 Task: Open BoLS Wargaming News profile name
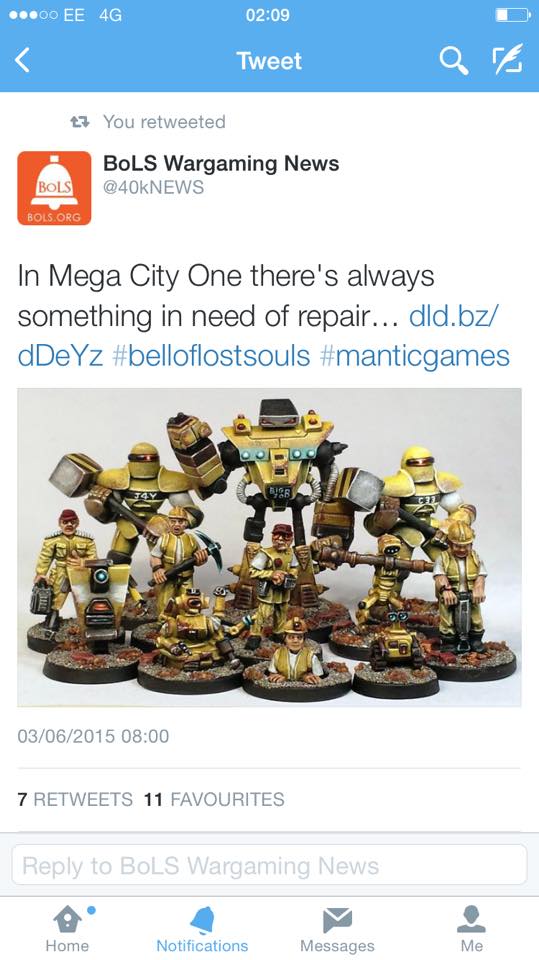221,163
